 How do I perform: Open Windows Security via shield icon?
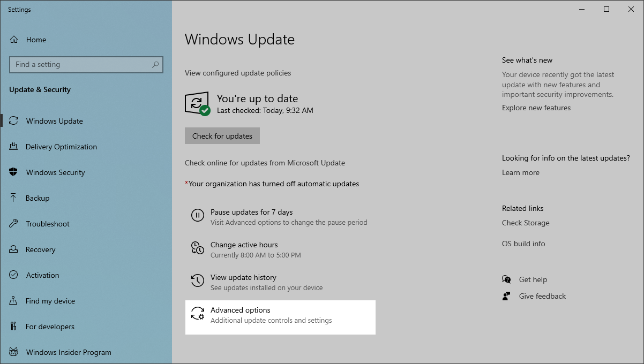(x=14, y=172)
